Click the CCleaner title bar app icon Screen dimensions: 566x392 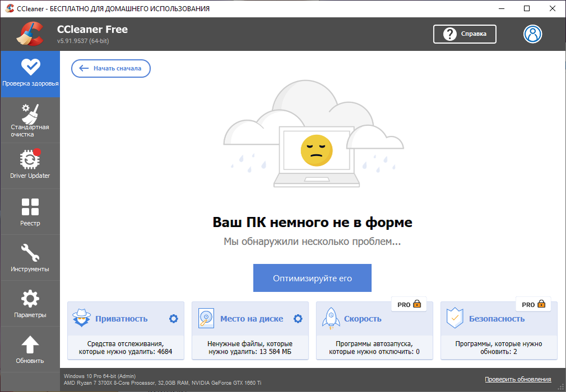point(10,8)
